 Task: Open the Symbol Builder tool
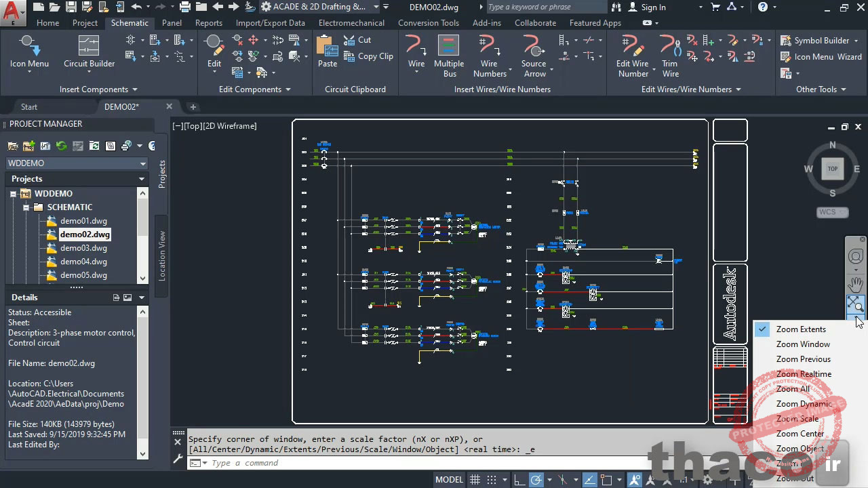coord(814,41)
